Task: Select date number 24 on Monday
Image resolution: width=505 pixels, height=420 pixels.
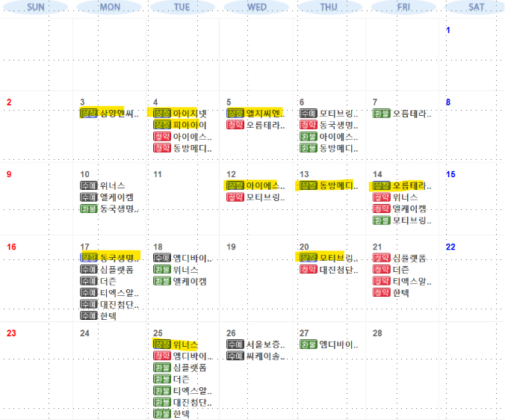Action: pyautogui.click(x=84, y=333)
